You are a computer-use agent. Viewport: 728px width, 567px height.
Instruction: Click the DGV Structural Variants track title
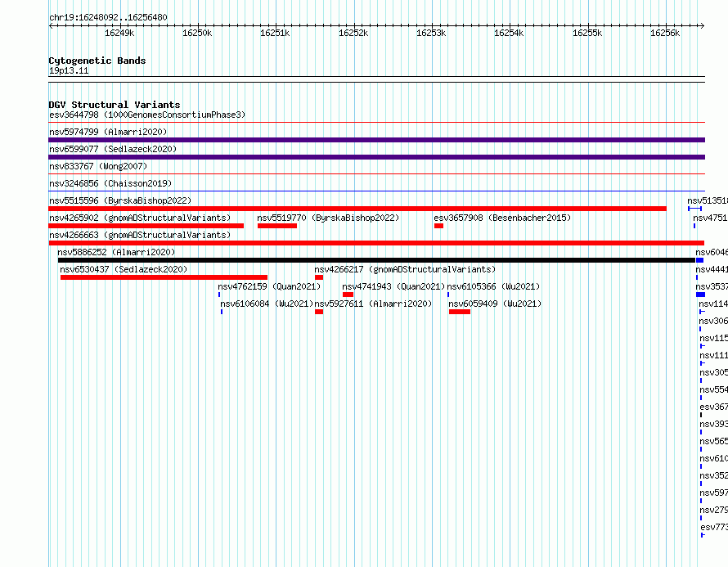115,105
